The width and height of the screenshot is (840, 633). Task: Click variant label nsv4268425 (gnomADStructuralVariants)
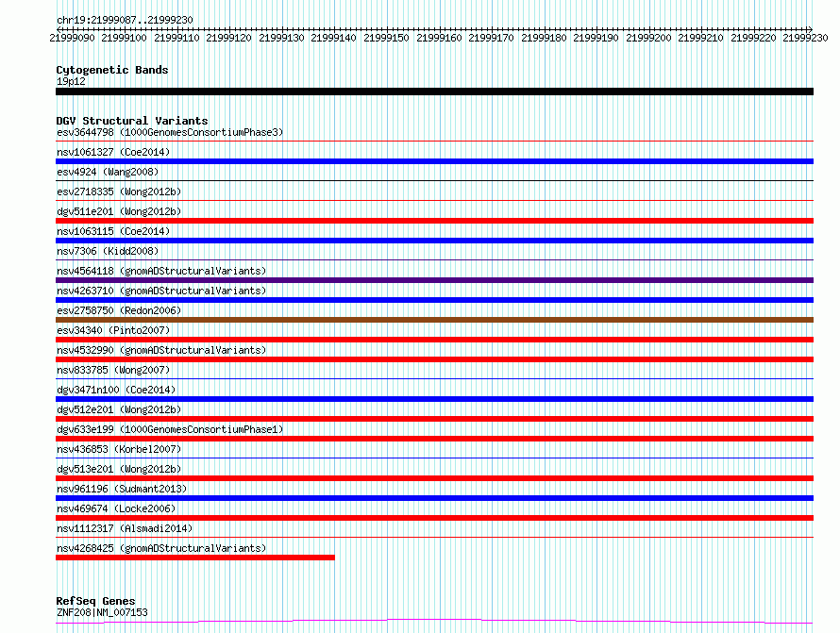[161, 548]
